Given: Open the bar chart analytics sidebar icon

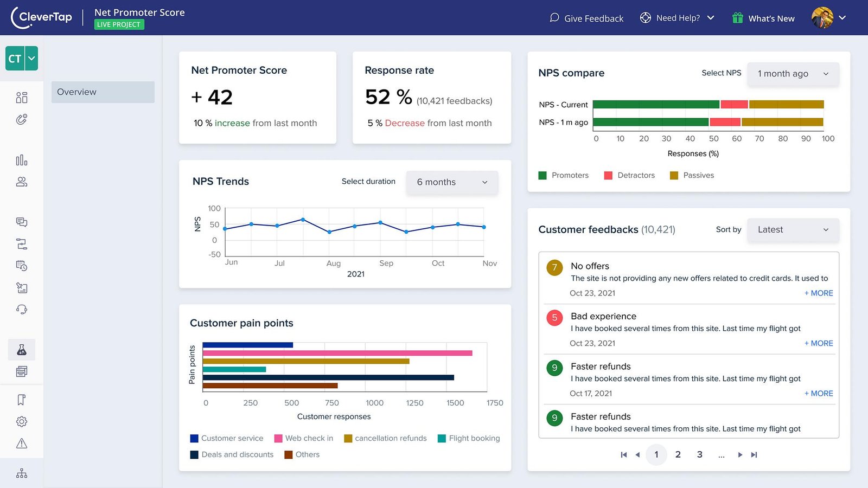Looking at the screenshot, I should (x=22, y=160).
